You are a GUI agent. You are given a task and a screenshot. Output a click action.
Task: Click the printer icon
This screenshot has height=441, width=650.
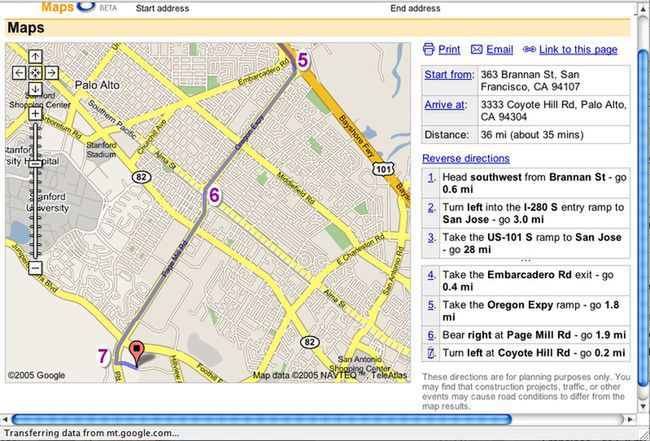tap(429, 49)
